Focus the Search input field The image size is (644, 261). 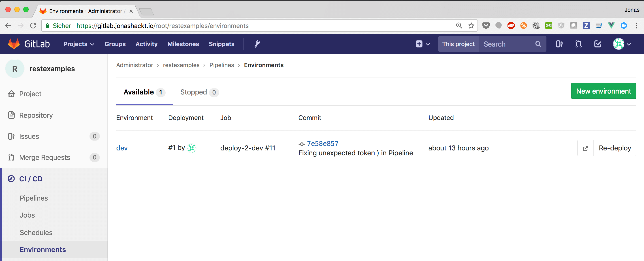point(508,44)
